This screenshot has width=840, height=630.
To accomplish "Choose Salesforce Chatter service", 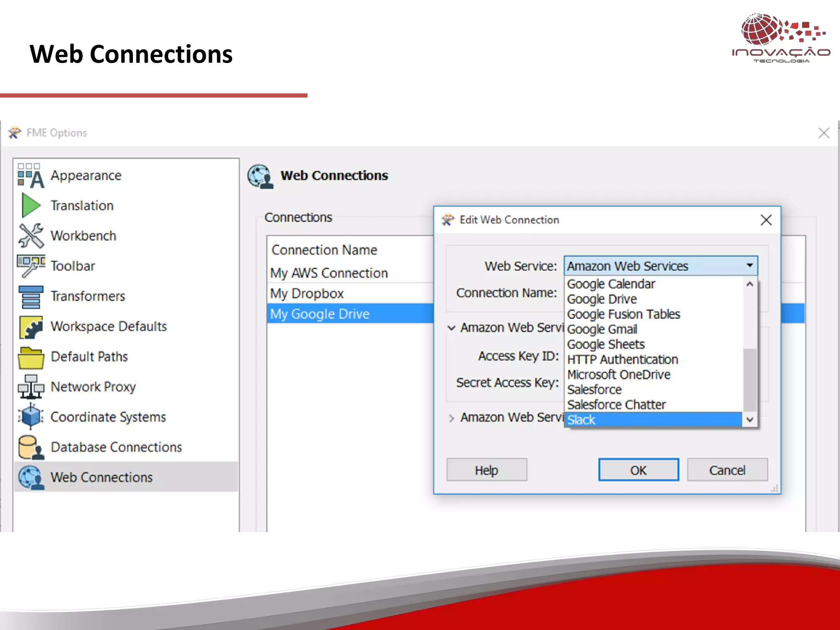I will tap(654, 405).
